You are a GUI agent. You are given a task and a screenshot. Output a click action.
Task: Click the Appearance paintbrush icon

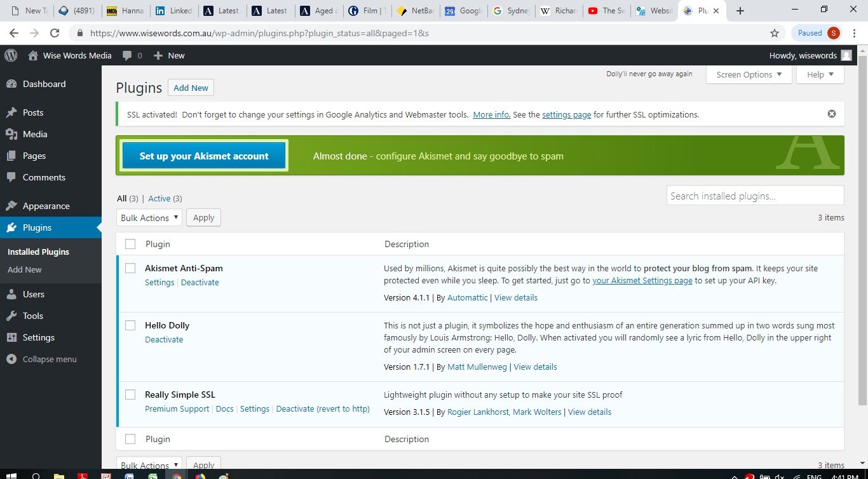click(11, 206)
